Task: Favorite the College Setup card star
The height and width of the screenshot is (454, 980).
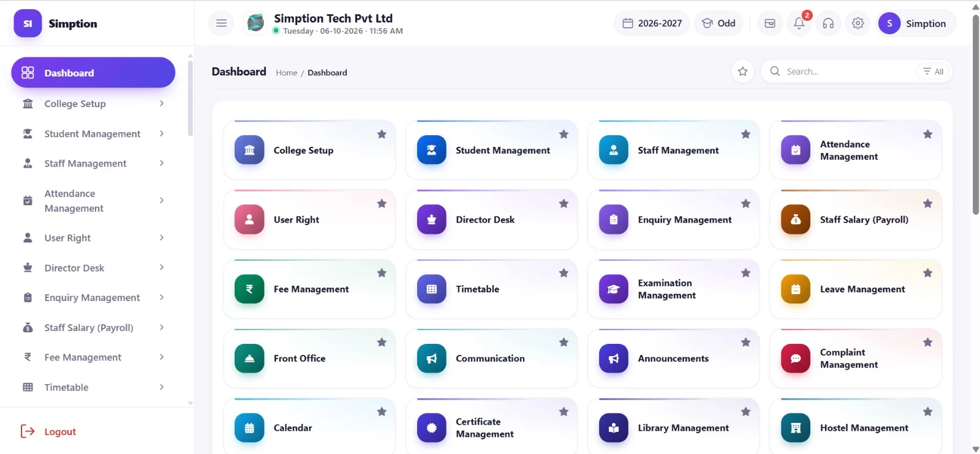Action: click(382, 134)
